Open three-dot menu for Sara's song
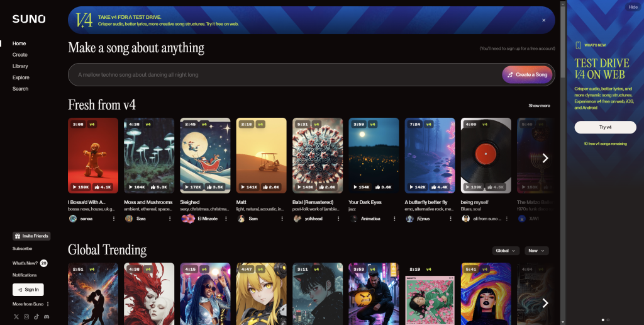The width and height of the screenshot is (644, 325). 170,219
